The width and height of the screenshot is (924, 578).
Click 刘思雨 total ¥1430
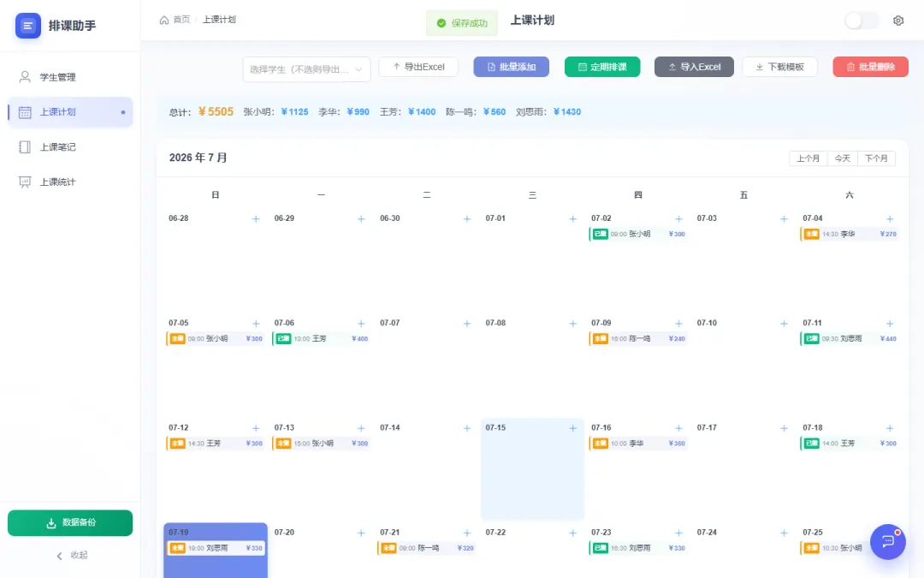click(567, 112)
